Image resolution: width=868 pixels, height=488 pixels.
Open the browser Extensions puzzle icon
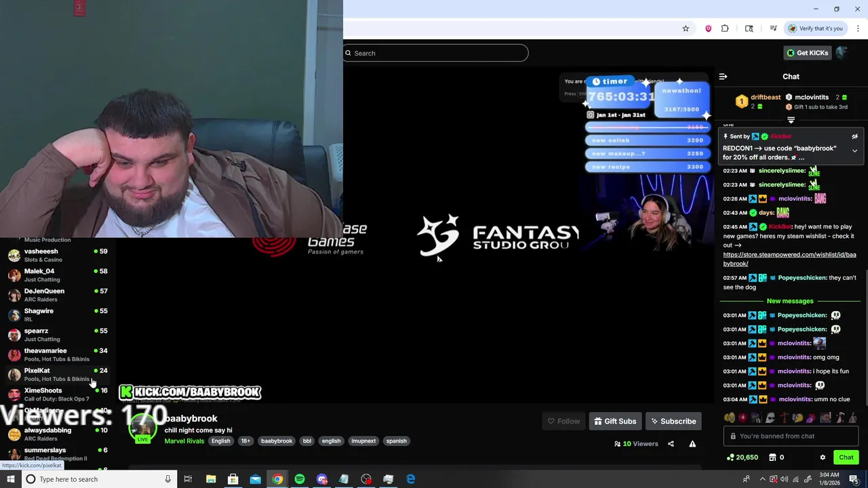pyautogui.click(x=725, y=28)
